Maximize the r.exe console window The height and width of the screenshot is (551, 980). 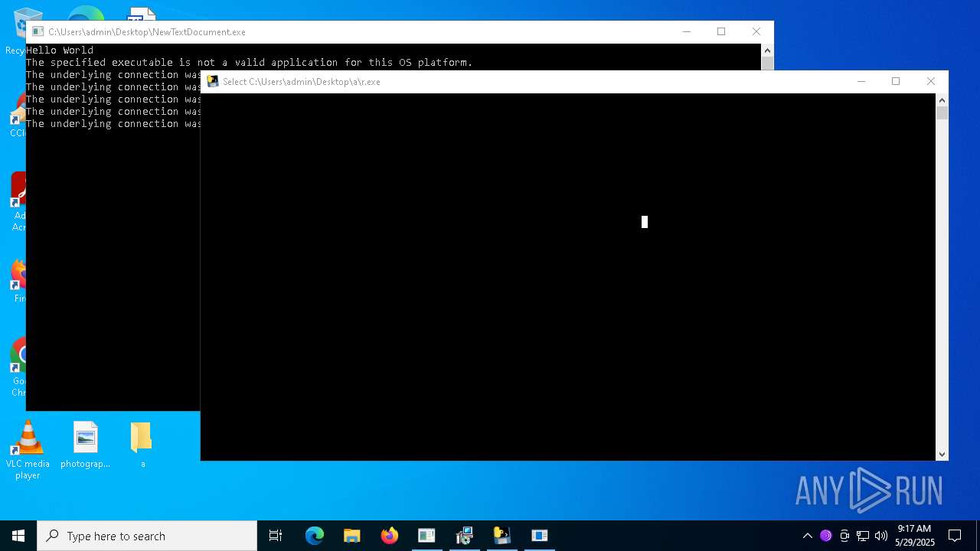coord(896,82)
